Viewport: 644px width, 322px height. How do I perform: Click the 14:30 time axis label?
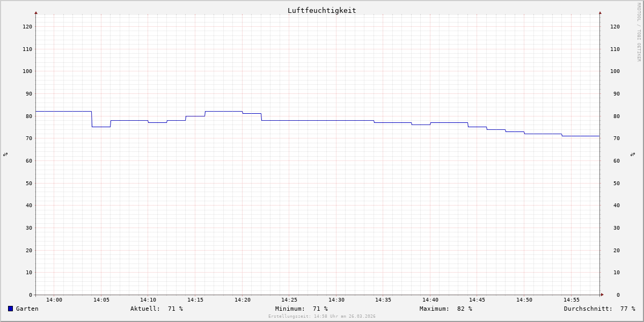point(336,300)
